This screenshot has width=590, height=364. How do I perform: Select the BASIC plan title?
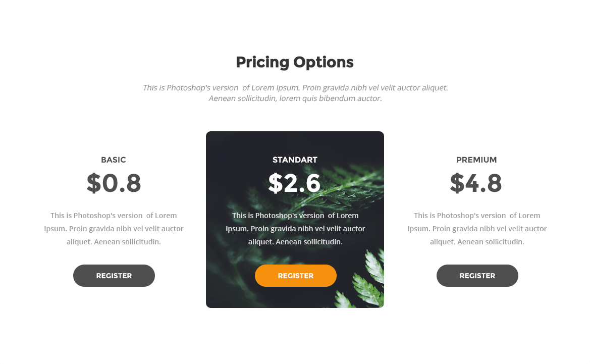[114, 160]
